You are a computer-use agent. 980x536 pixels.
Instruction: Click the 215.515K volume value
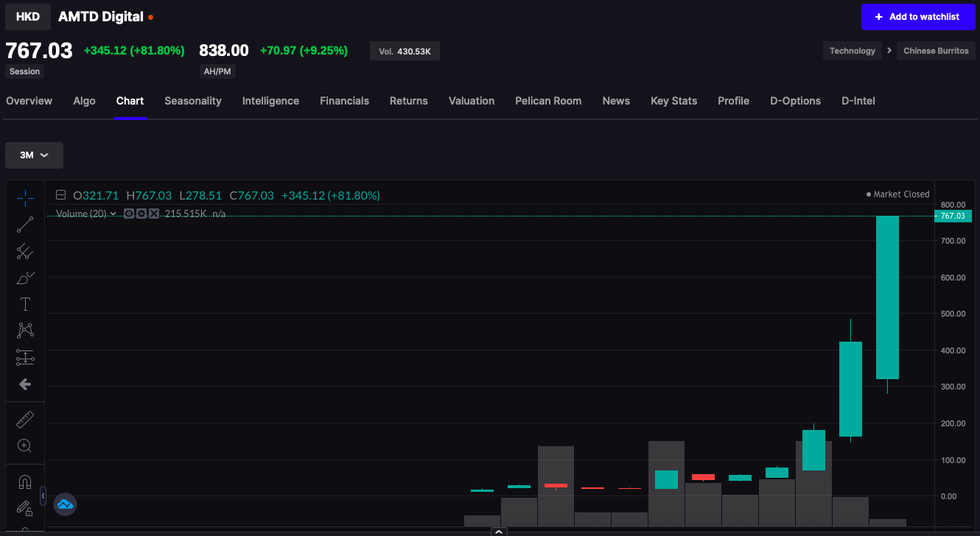click(185, 214)
